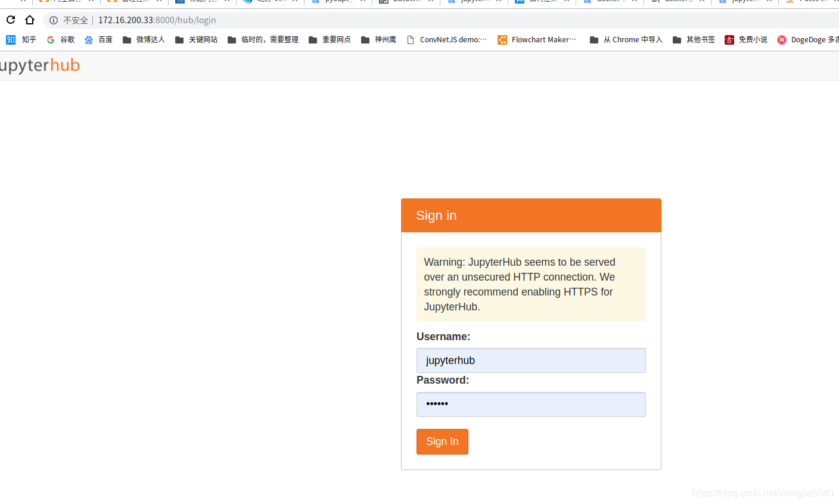This screenshot has width=839, height=504.
Task: Submit the form with the Sign In button
Action: point(442,441)
